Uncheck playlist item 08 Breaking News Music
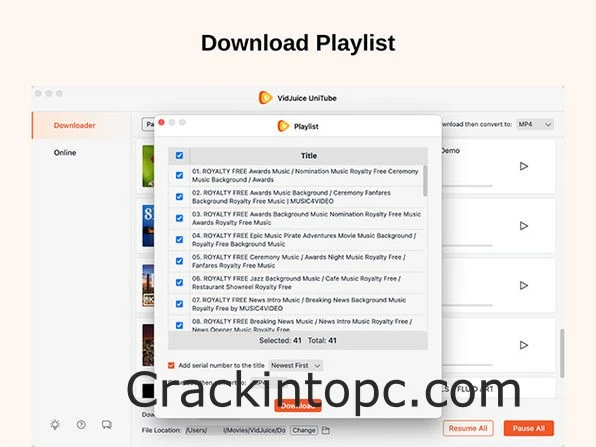596x447 pixels. (179, 325)
